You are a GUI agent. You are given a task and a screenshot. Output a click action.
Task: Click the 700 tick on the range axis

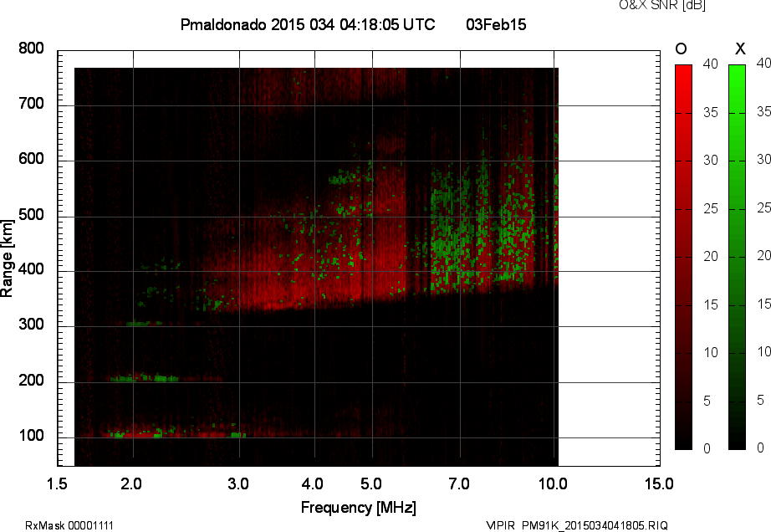[31, 104]
